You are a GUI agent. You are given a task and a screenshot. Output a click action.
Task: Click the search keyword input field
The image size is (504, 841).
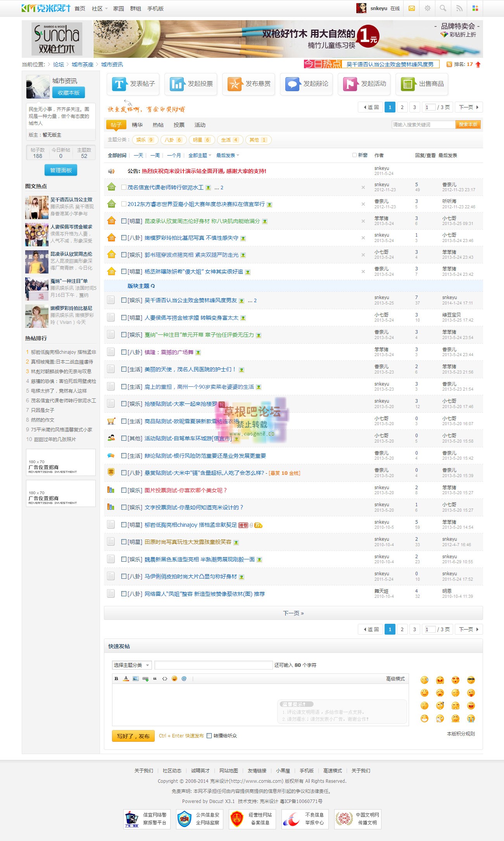tap(423, 125)
